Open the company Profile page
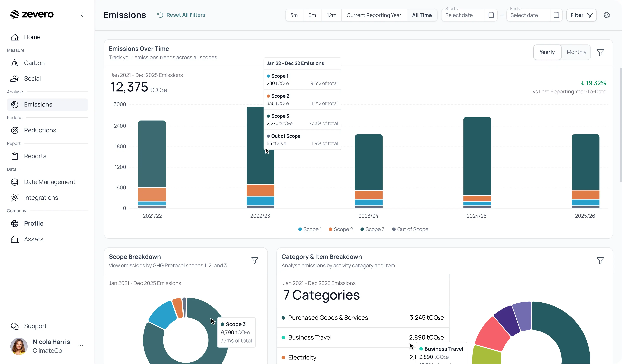 click(x=47, y=224)
